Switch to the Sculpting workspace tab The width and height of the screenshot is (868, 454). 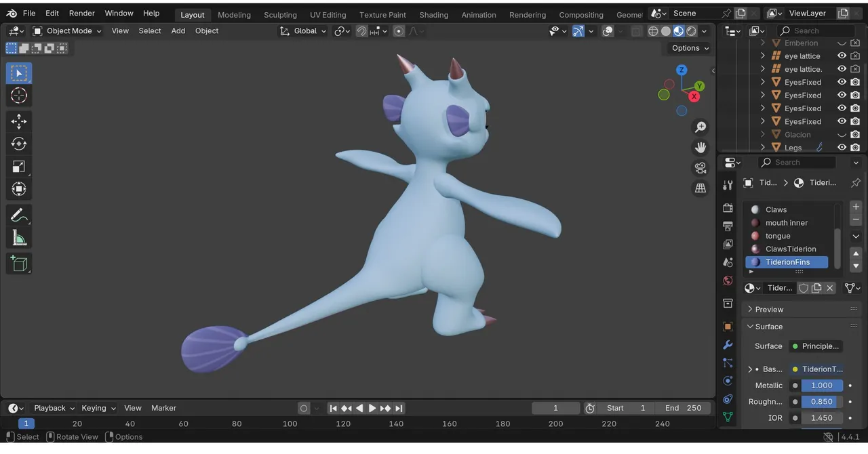(x=280, y=14)
